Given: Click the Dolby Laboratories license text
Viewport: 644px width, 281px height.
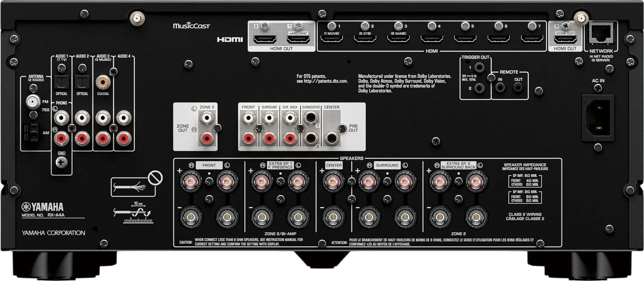Looking at the screenshot, I should coord(405,84).
